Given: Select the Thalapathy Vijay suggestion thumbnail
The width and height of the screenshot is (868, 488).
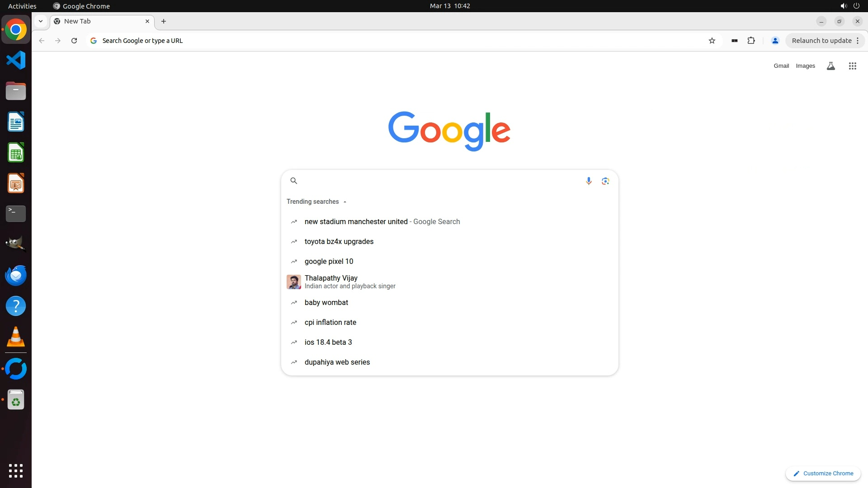Looking at the screenshot, I should 294,282.
